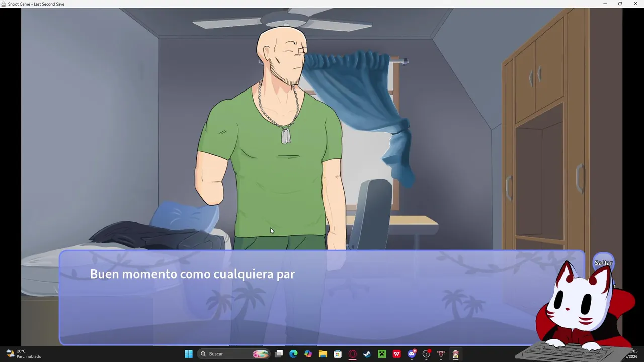Image resolution: width=644 pixels, height=362 pixels.
Task: Open Copilot from the taskbar
Action: 308,354
